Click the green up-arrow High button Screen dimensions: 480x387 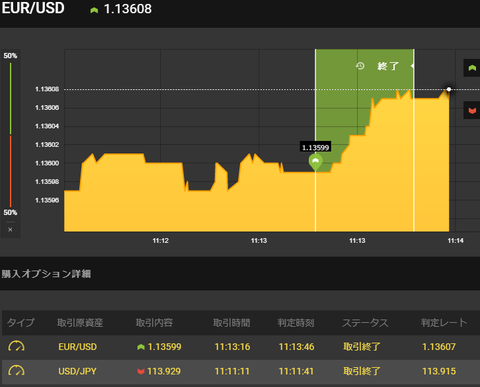pyautogui.click(x=472, y=68)
